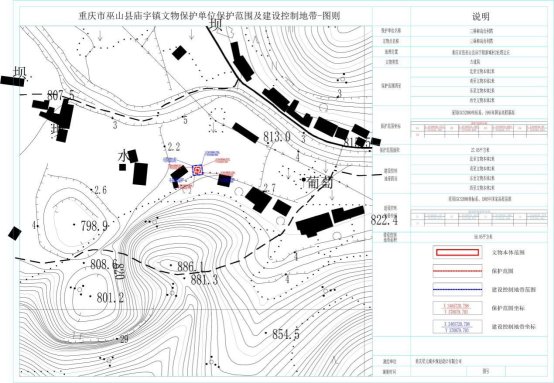The width and height of the screenshot is (554, 383).
Task: Click the blue dashed 建设控制地带范围 legend line
Action: pos(458,289)
